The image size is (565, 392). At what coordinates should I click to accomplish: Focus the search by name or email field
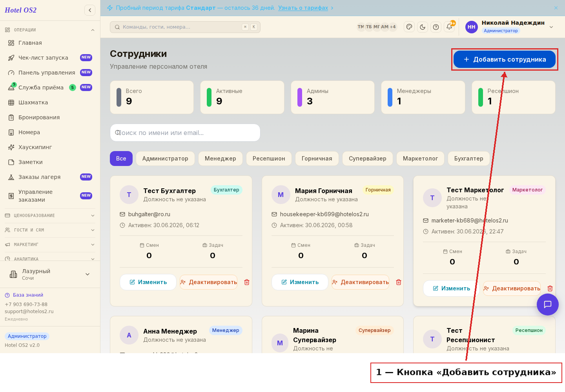pyautogui.click(x=185, y=133)
